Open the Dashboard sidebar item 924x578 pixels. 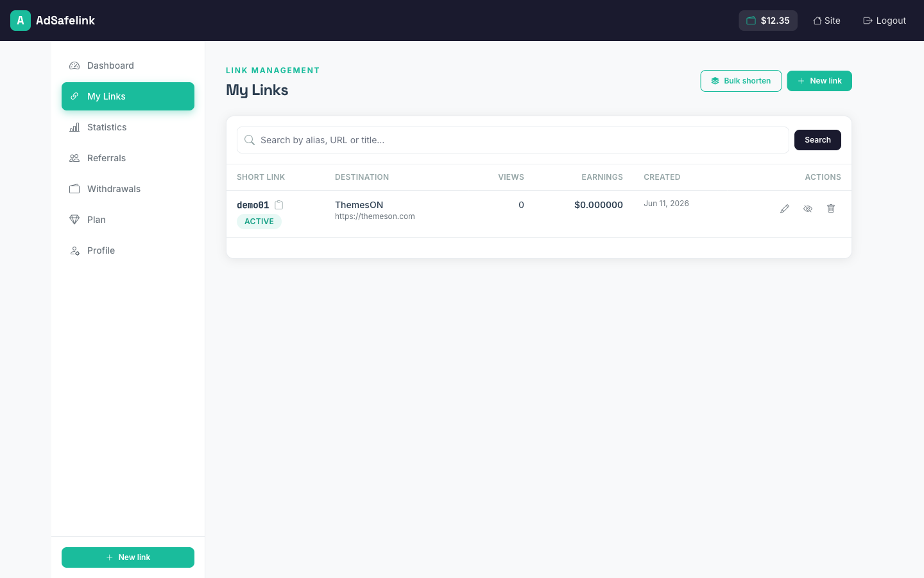pyautogui.click(x=128, y=66)
